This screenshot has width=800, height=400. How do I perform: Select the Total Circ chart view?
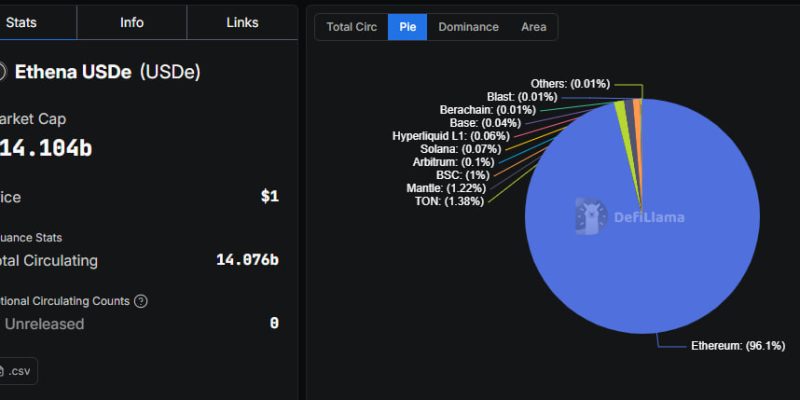pos(352,27)
